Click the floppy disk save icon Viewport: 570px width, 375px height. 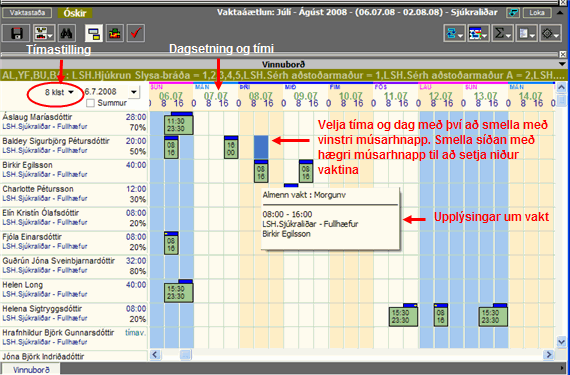click(x=16, y=33)
